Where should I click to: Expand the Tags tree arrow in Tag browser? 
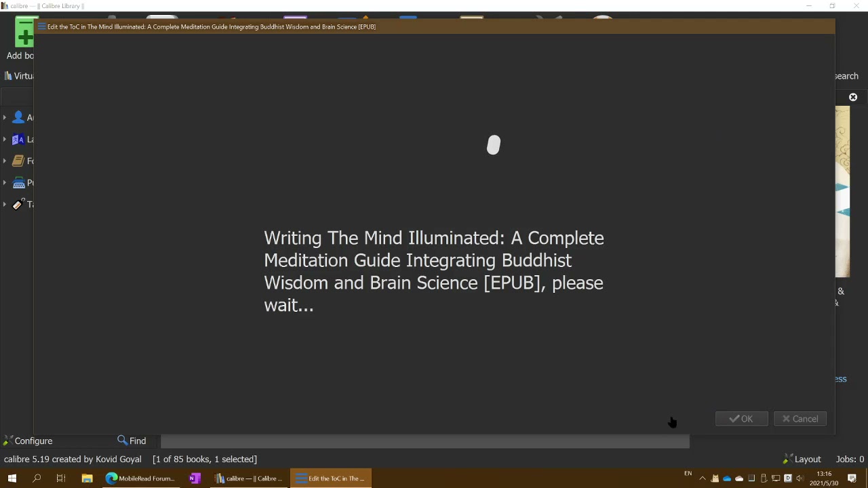click(x=5, y=204)
